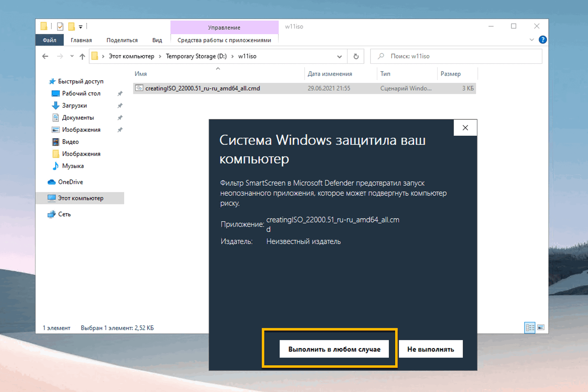Open the Рабочий стол folder in sidebar
Screen dimensions: 588x392
tap(80, 93)
